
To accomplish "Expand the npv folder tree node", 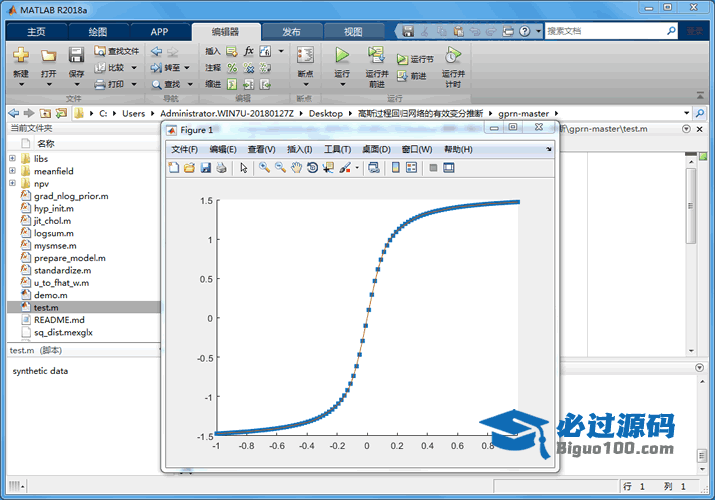I will click(12, 183).
